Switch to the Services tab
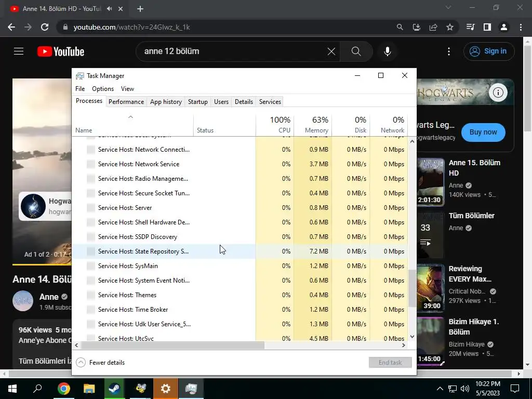 click(270, 102)
